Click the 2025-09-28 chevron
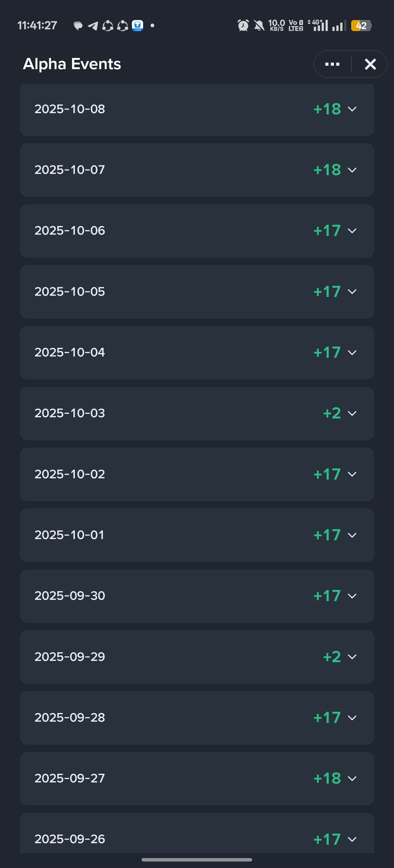The image size is (394, 868). coord(352,718)
